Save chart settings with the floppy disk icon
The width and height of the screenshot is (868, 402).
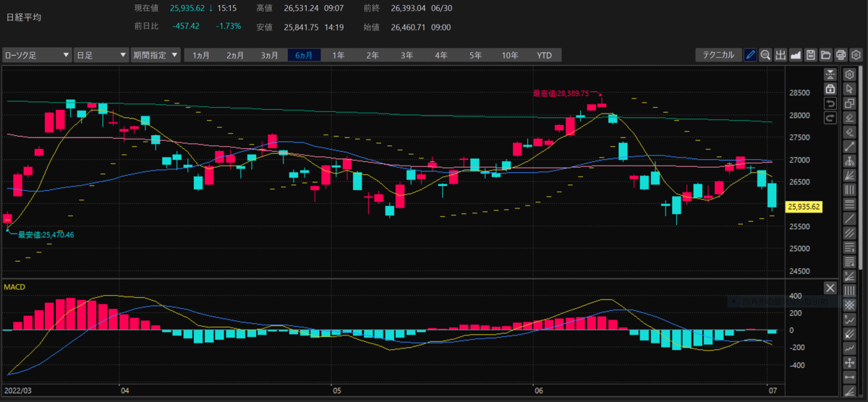click(x=811, y=55)
